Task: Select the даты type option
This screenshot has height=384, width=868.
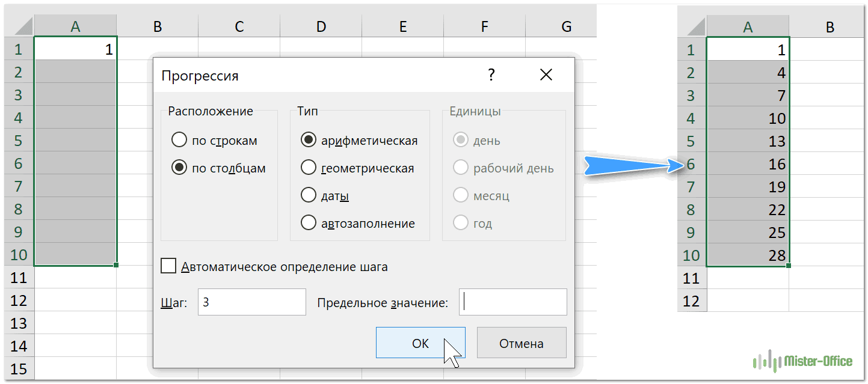Action: tap(309, 196)
